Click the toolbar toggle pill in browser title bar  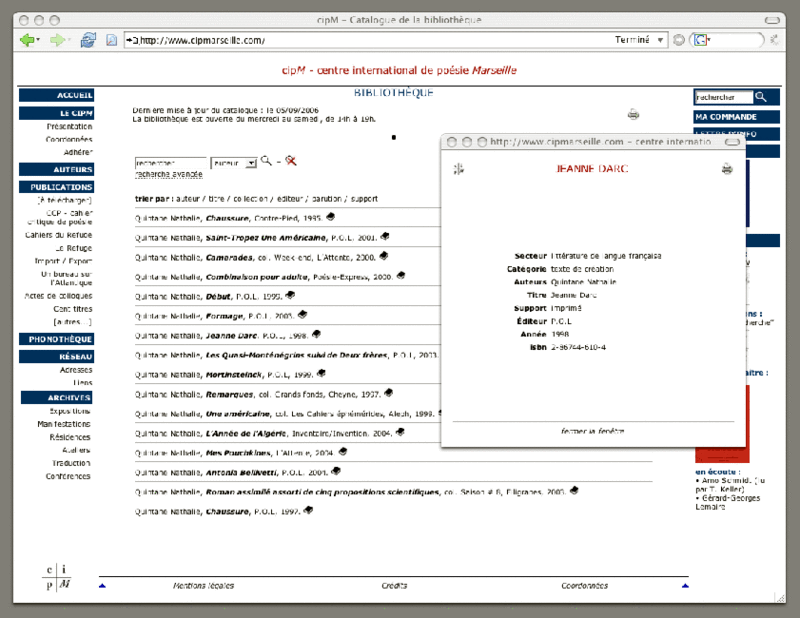coord(772,20)
